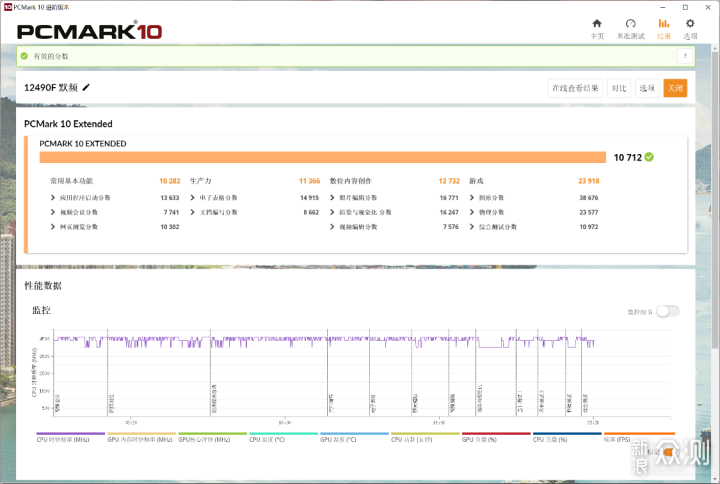Click the Compare (对比) button
720x484 pixels.
coord(619,88)
